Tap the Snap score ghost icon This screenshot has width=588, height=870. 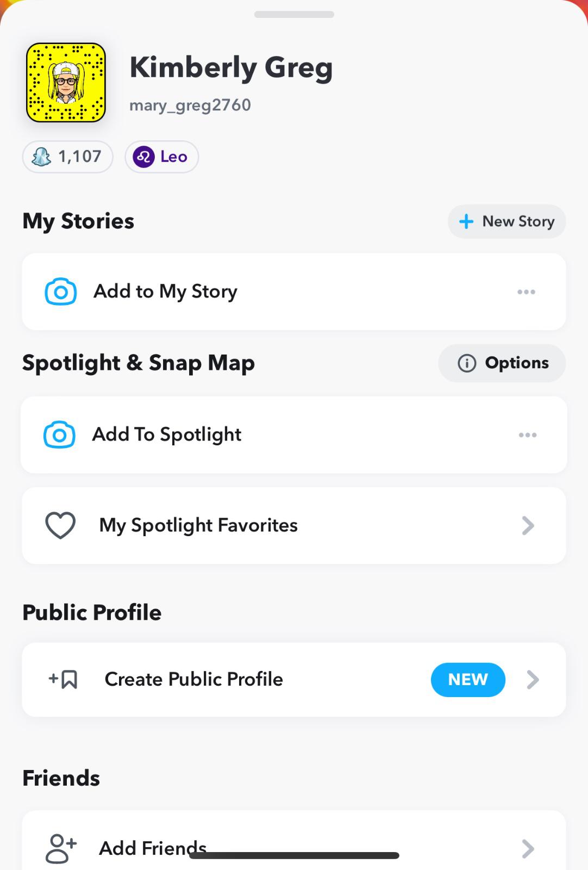41,157
